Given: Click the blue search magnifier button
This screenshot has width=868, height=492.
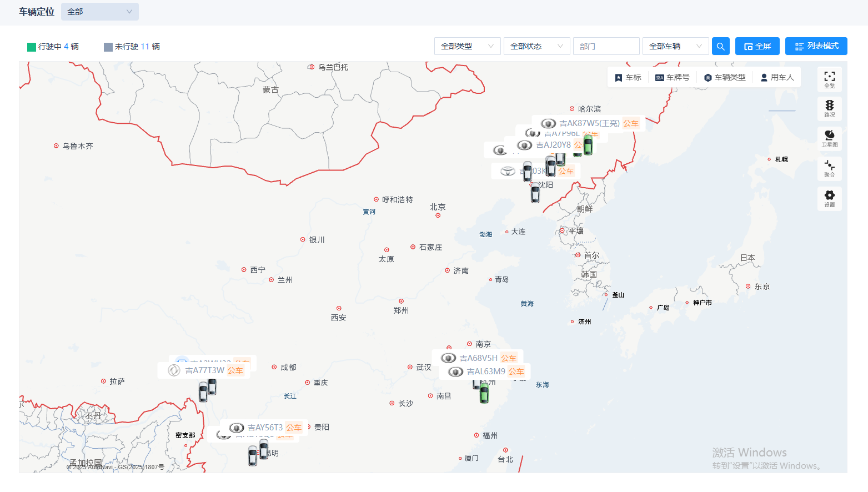Looking at the screenshot, I should point(720,46).
